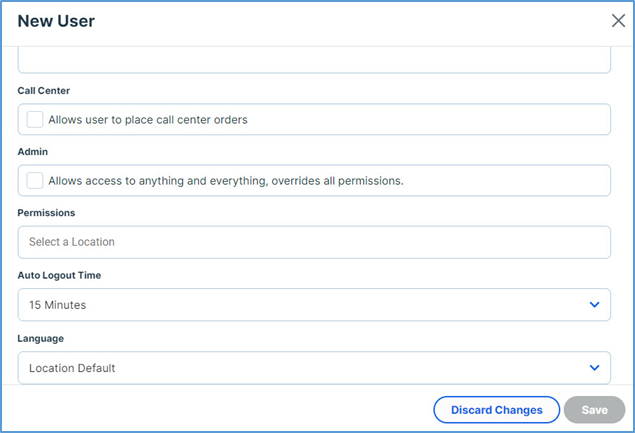Click the Permissions section label
Viewport: 635px width, 433px height.
click(46, 213)
